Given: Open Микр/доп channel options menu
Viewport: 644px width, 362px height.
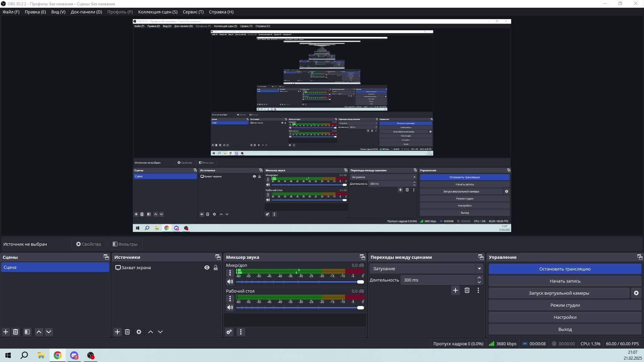Looking at the screenshot, I should click(230, 273).
